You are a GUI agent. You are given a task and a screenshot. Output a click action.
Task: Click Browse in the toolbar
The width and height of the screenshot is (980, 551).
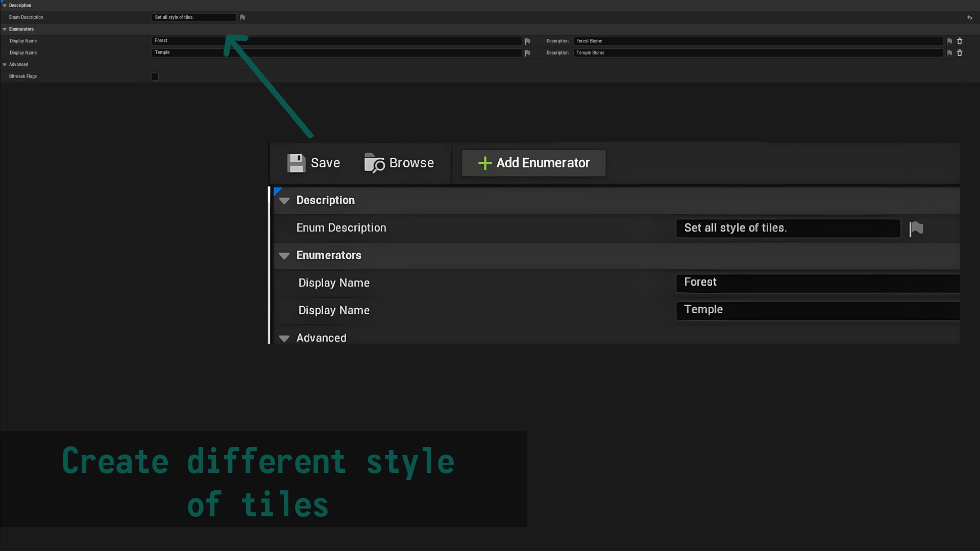coord(399,163)
